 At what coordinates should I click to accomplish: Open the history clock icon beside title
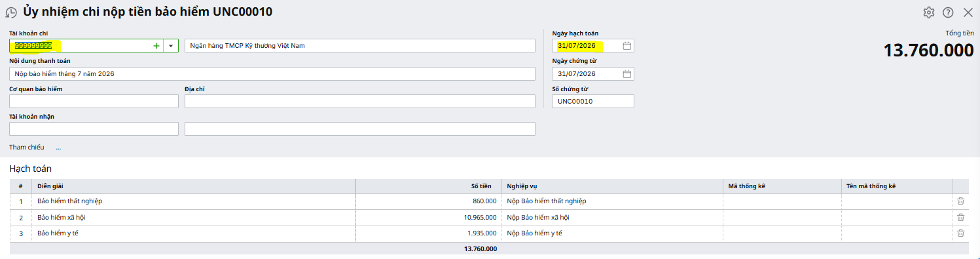click(x=11, y=12)
